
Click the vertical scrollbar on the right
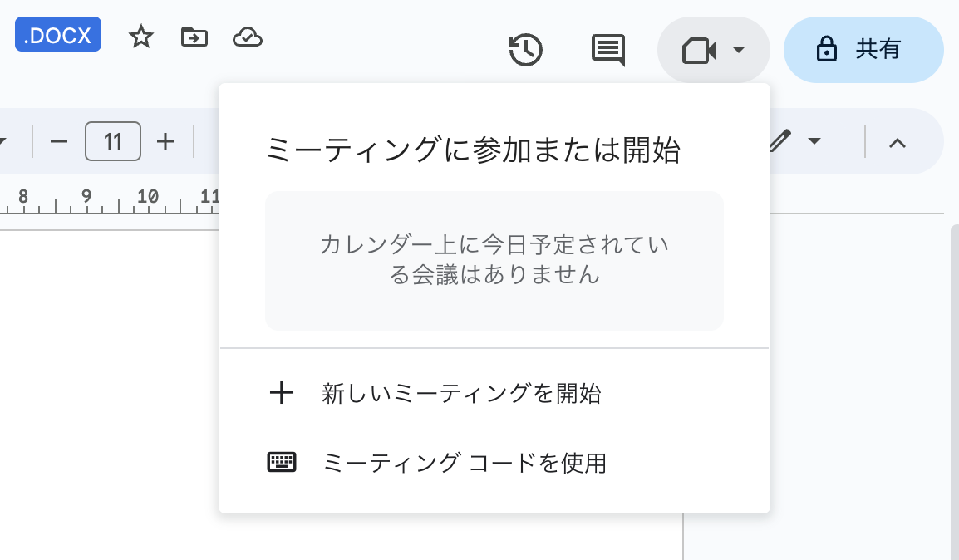[954, 374]
